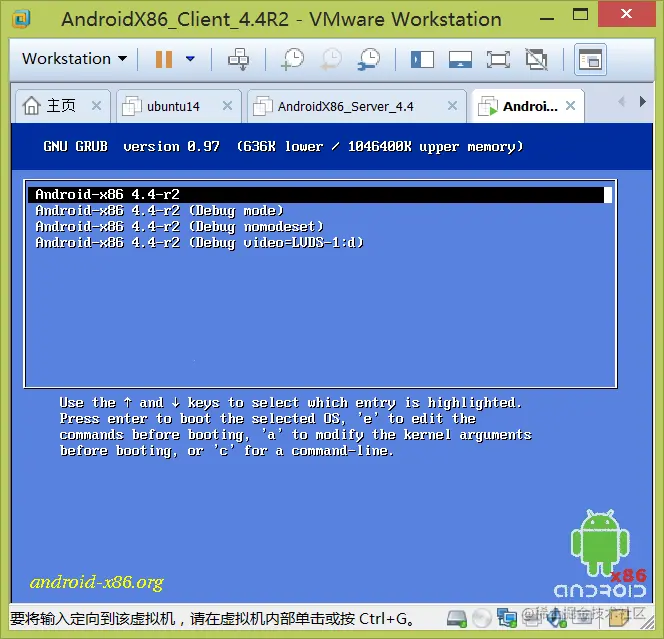Close the 主页 home tab
The width and height of the screenshot is (664, 639).
pyautogui.click(x=97, y=105)
